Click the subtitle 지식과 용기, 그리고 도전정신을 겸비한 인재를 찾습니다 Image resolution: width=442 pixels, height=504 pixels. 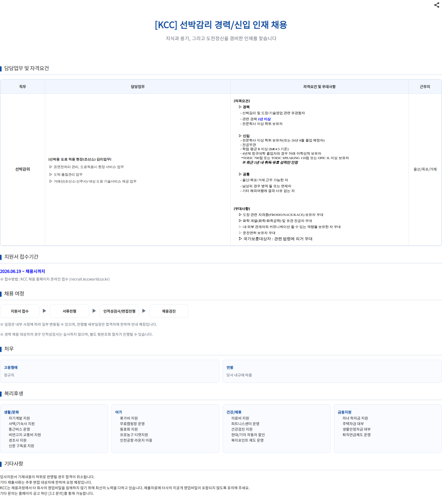tap(221, 38)
